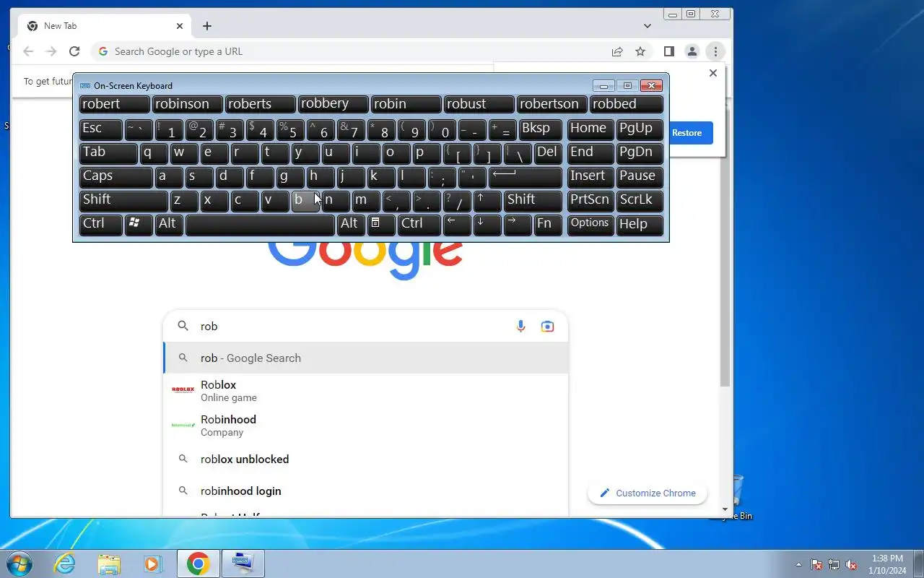Click the share icon in address bar
Screen dimensions: 924x578
pyautogui.click(x=617, y=51)
